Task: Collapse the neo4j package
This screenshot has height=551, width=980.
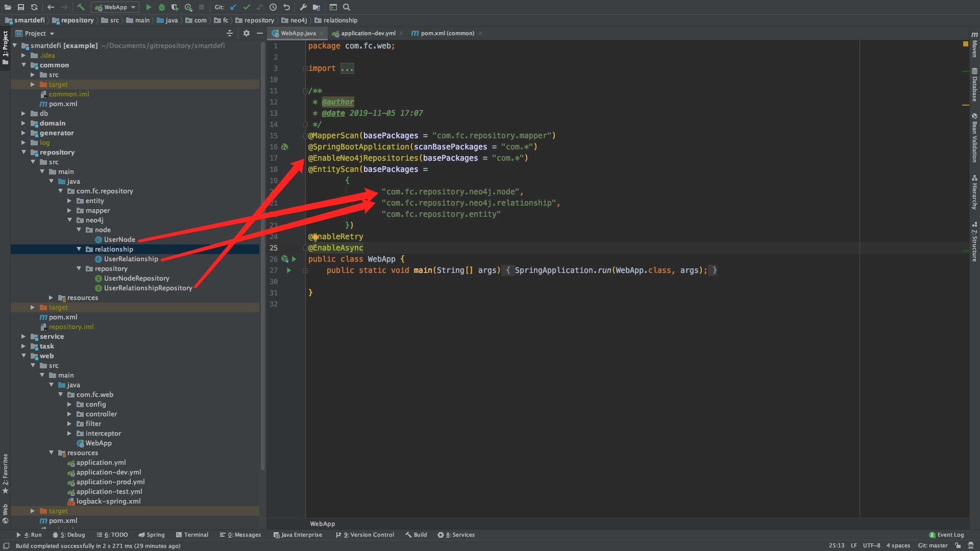Action: 69,220
